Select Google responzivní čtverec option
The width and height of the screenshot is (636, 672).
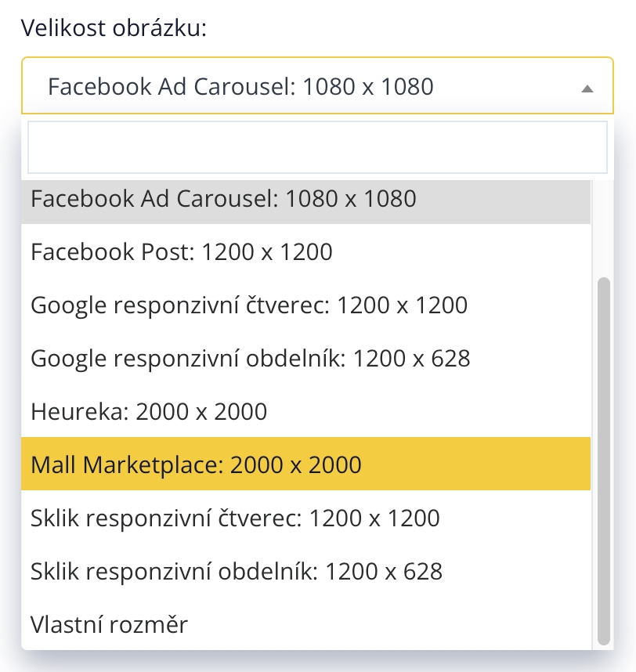249,305
